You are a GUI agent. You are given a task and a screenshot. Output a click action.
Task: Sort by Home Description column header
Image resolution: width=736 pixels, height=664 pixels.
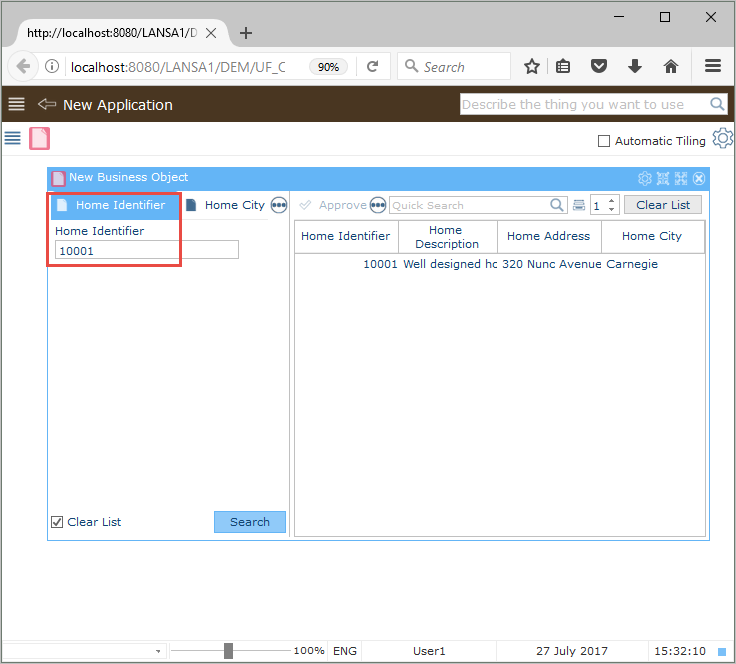[x=447, y=237]
